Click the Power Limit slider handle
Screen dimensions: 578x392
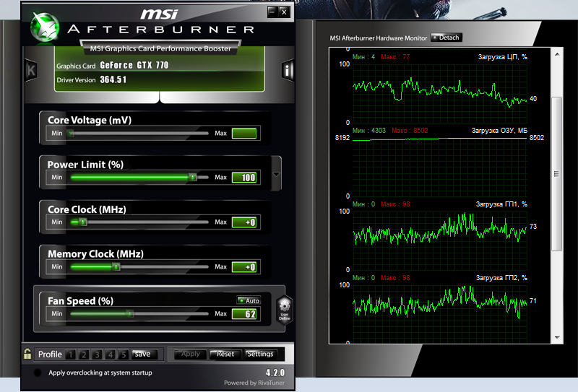coord(192,177)
